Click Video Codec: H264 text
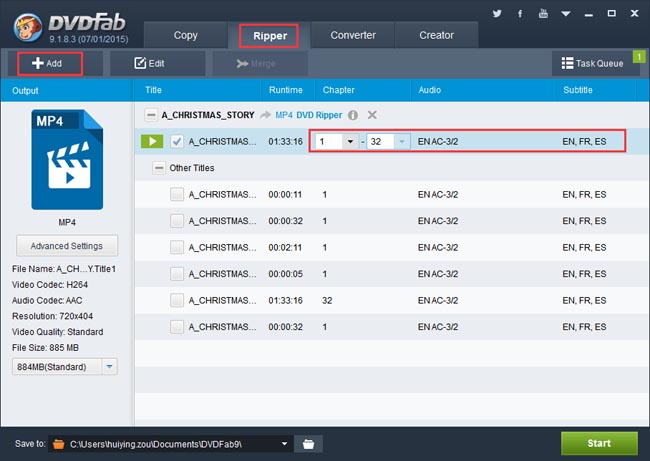 pyautogui.click(x=50, y=285)
